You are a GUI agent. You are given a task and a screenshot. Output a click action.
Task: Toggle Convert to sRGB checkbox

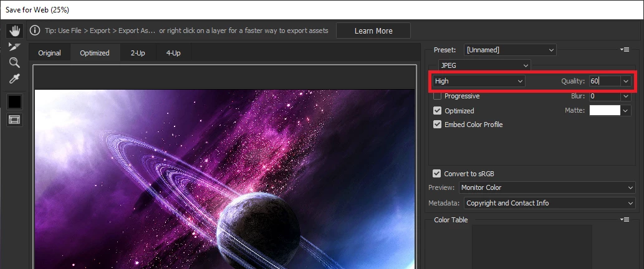437,174
